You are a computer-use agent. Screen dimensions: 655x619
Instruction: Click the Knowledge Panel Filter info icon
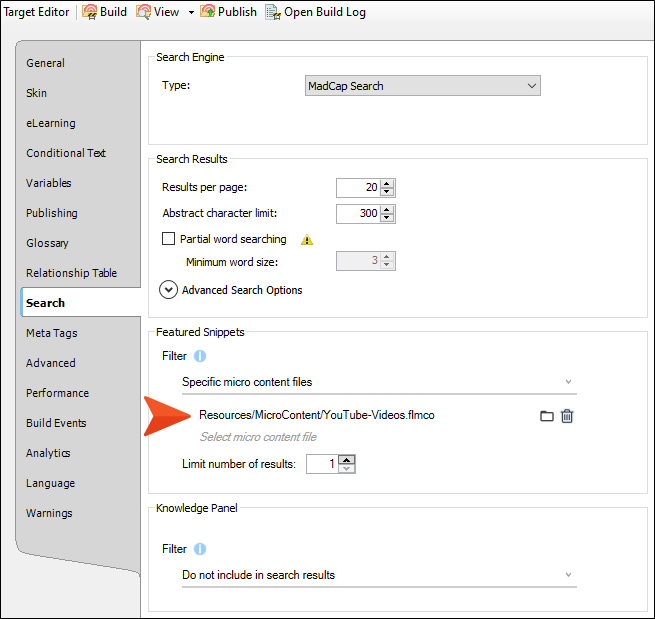click(x=200, y=549)
